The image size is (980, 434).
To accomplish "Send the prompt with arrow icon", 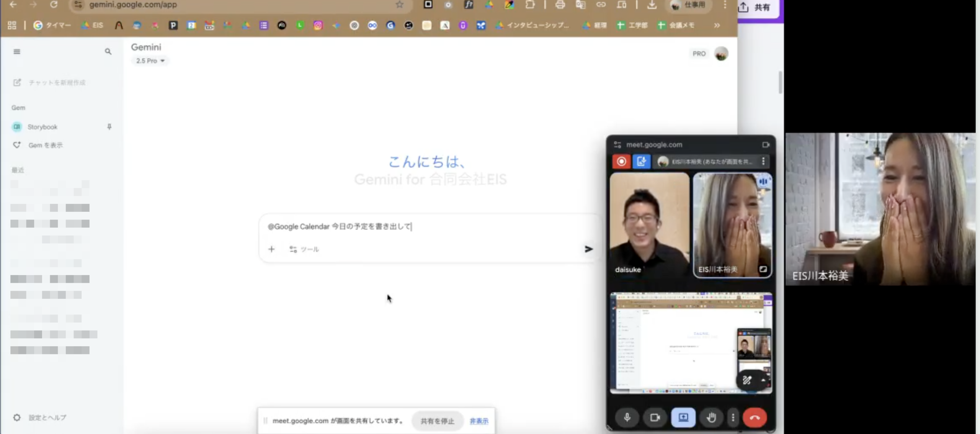I will (588, 249).
